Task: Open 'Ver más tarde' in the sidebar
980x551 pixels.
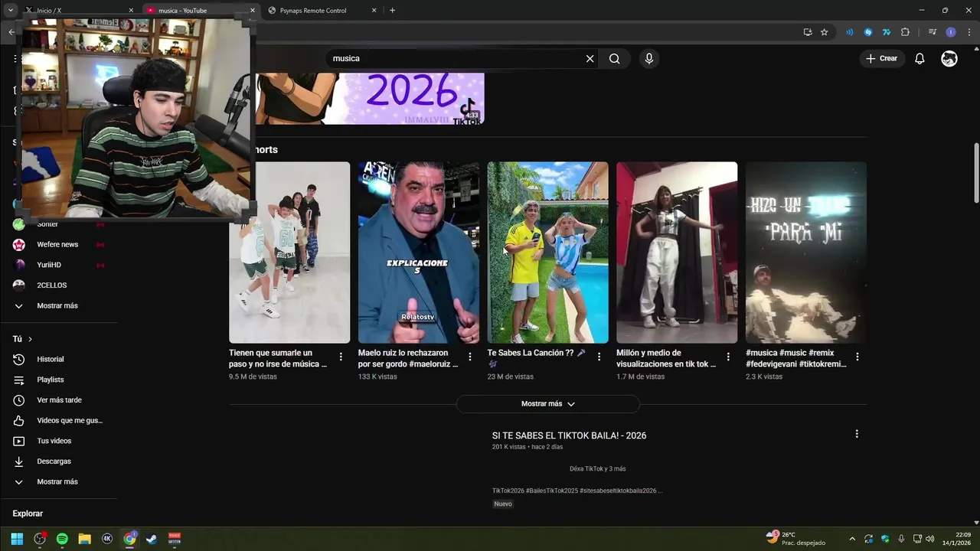Action: pos(59,400)
